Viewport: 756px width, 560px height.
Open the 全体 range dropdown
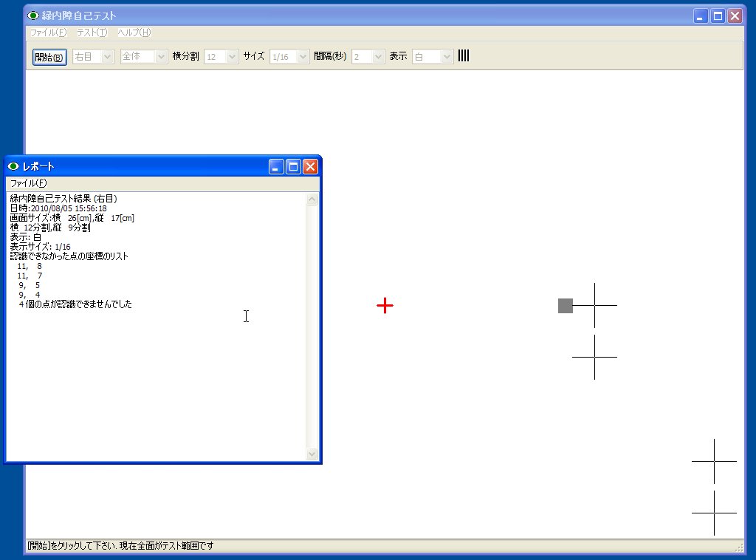tap(144, 56)
